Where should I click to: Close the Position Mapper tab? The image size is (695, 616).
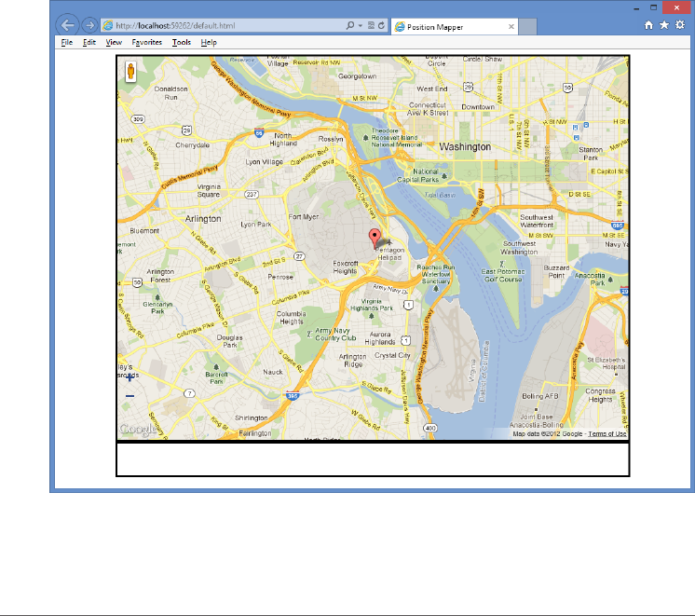[x=511, y=27]
